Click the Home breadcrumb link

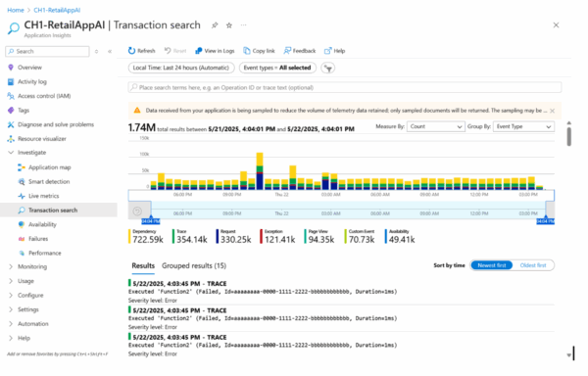coord(16,10)
